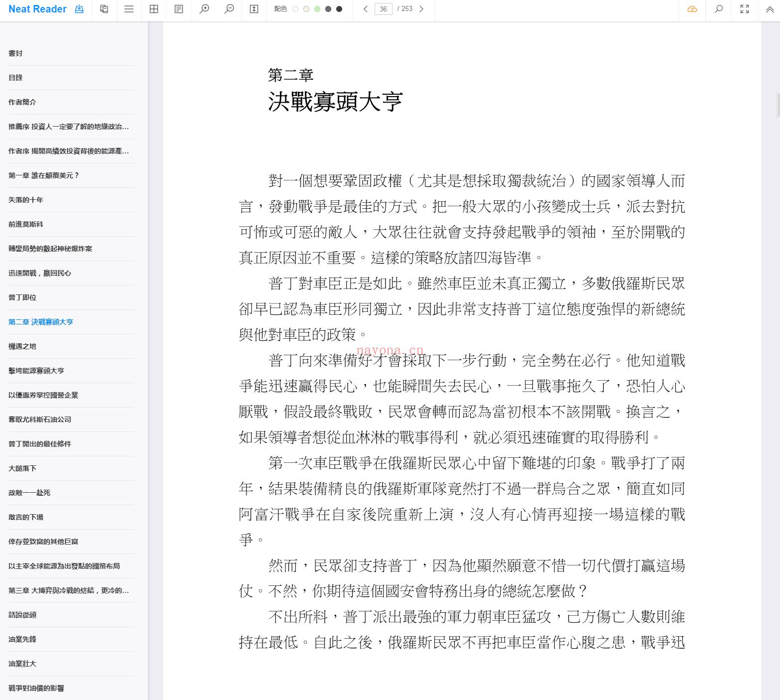Jump to 機遇之地 section
Viewport: 780px width, 700px height.
(22, 346)
